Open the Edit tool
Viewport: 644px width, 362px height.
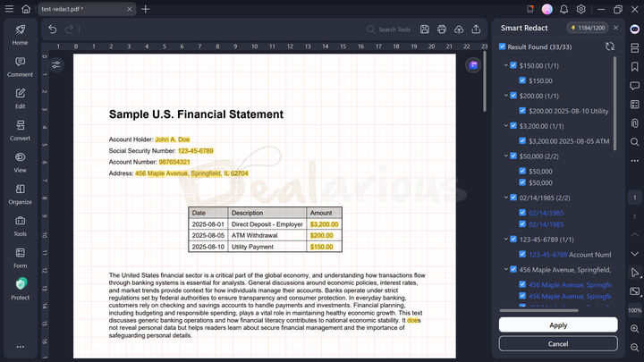pos(20,98)
